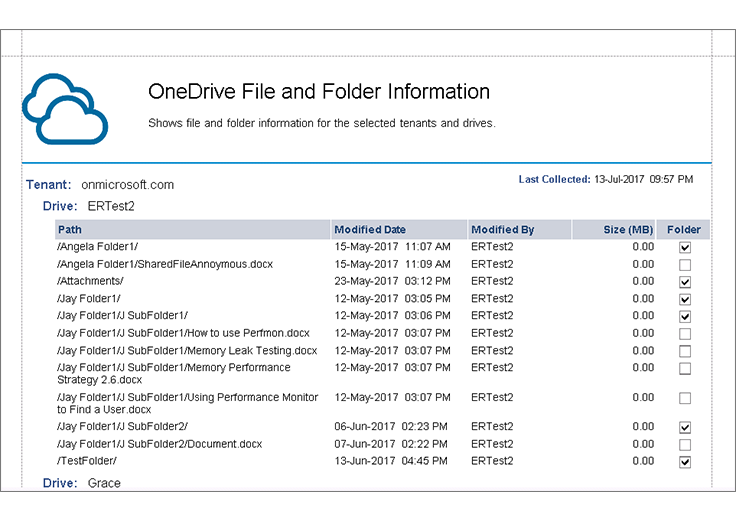
Task: Click the timestamp 13-Jul-2017 09:57 PM
Action: (x=644, y=179)
